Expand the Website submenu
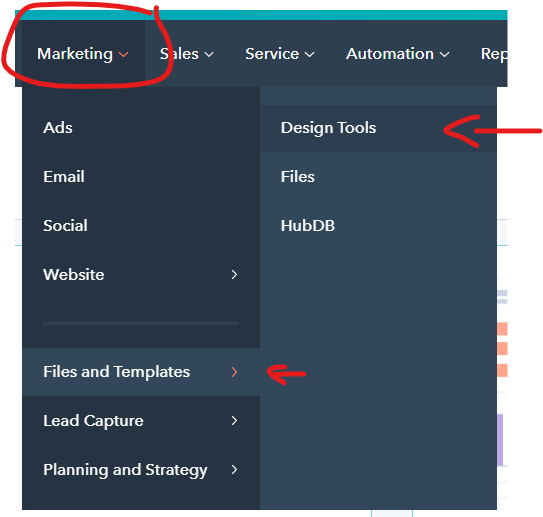The height and width of the screenshot is (517, 543). tap(141, 275)
